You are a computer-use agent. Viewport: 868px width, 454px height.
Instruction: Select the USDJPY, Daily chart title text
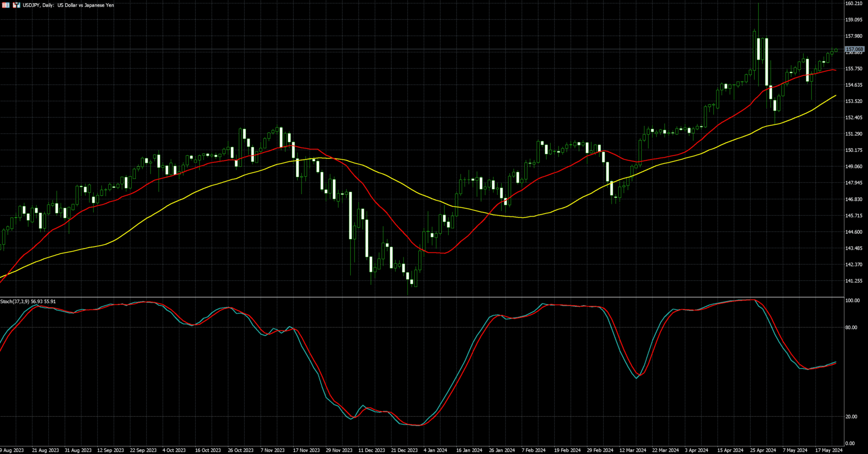click(x=68, y=5)
